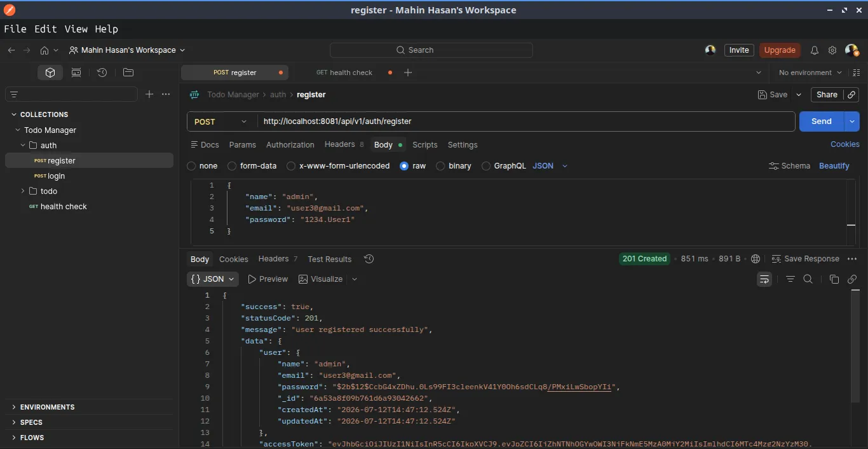Click the network globe icon
Screen dimensions: 868x449
pos(756,259)
